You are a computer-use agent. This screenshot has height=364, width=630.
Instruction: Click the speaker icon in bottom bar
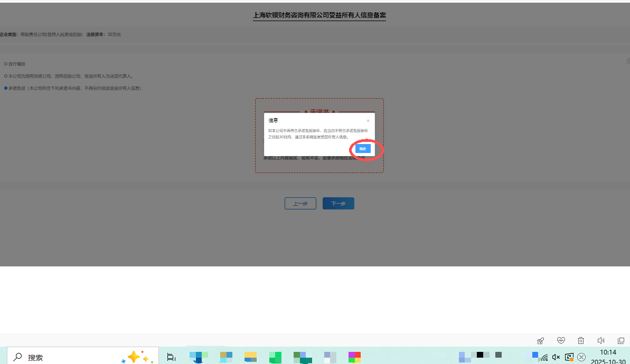pyautogui.click(x=601, y=341)
